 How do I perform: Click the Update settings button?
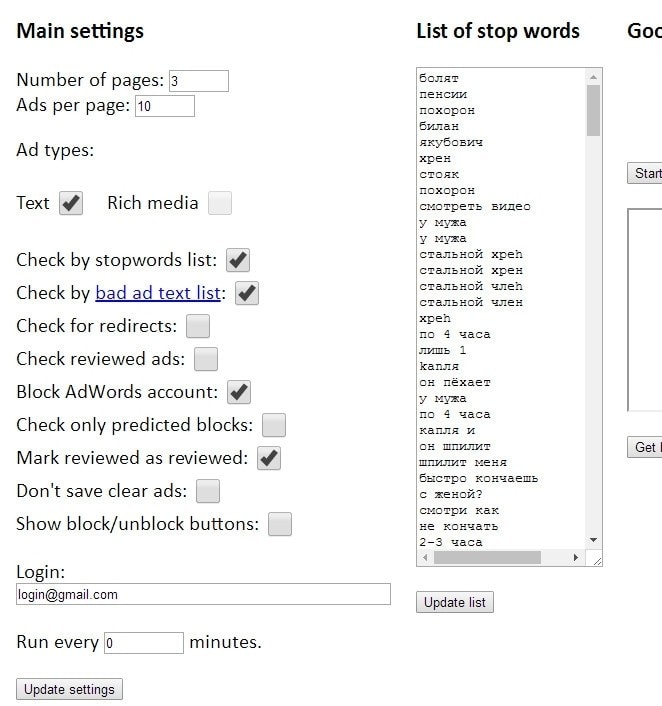click(69, 689)
